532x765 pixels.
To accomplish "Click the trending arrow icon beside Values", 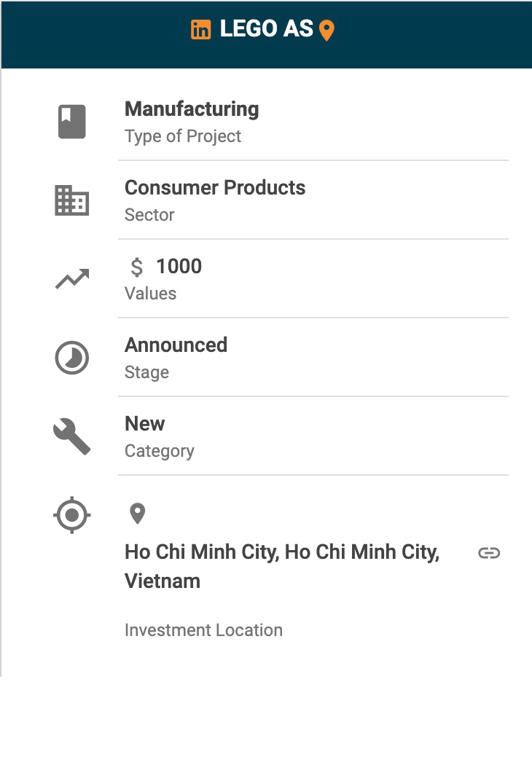I will tap(72, 279).
